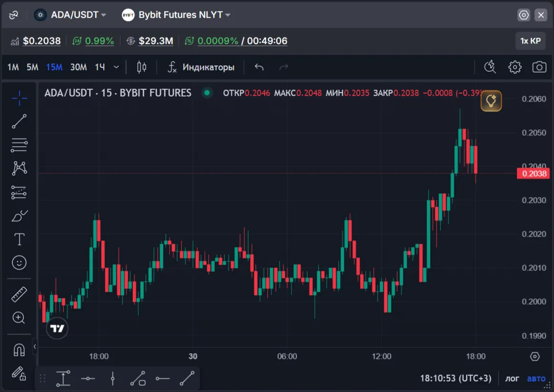Image resolution: width=554 pixels, height=392 pixels.
Task: Toggle lock all drawings
Action: point(19,373)
